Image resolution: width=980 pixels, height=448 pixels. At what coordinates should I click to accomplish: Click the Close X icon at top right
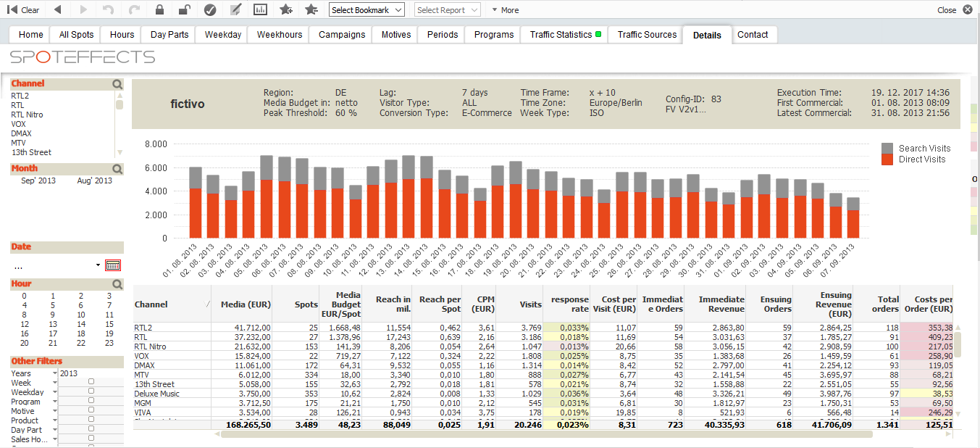(968, 10)
